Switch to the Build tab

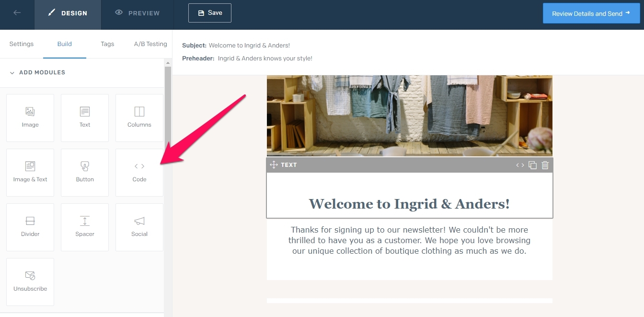tap(65, 44)
